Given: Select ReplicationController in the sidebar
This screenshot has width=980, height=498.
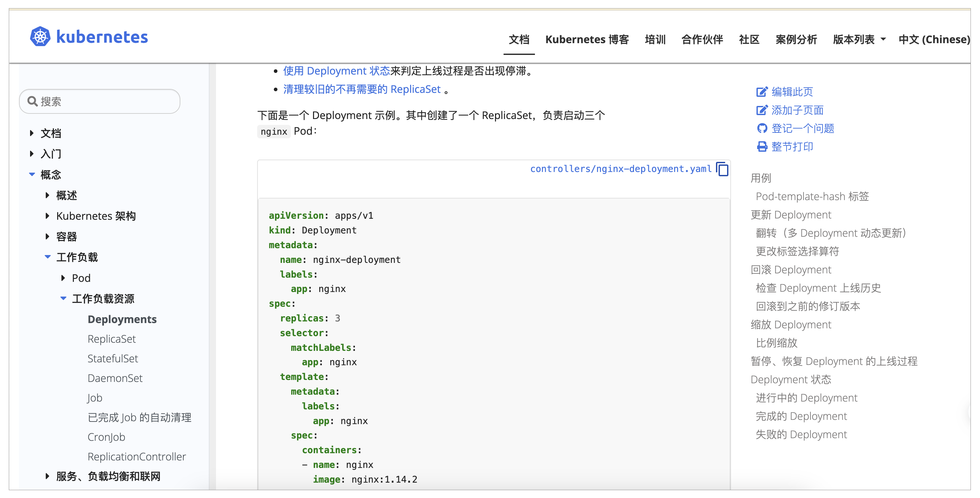Looking at the screenshot, I should pos(137,456).
